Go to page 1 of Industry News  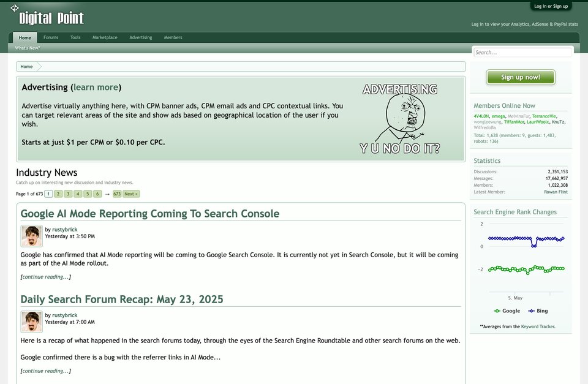(48, 194)
